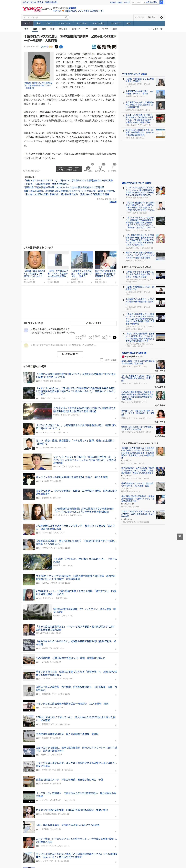Open the 速報 navigation tab
186x868 pixels.
point(38,24)
